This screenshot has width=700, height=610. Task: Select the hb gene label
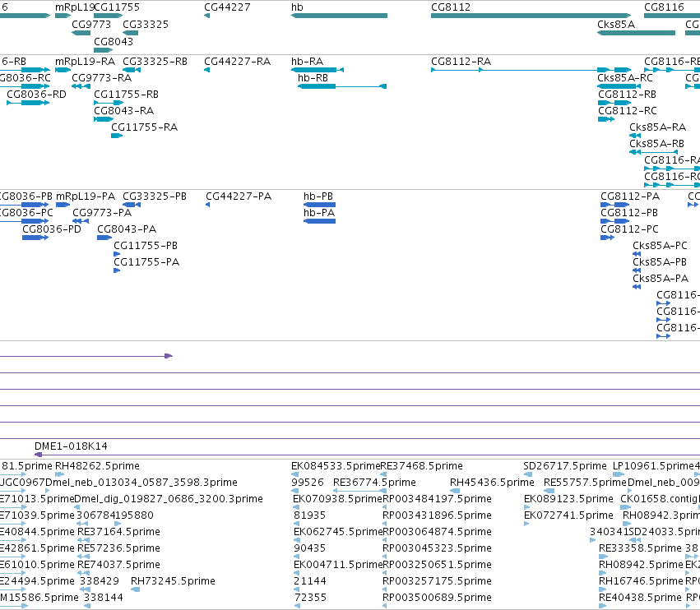coord(297,7)
